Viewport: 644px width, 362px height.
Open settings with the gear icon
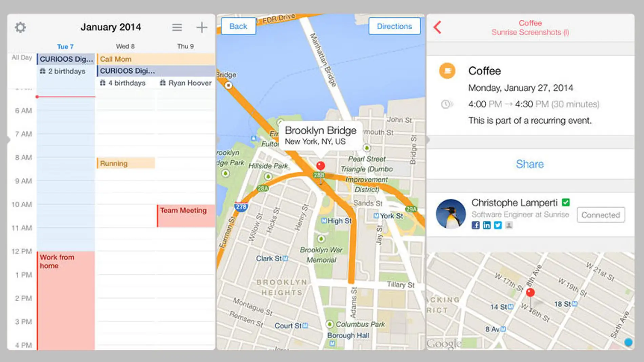(20, 27)
